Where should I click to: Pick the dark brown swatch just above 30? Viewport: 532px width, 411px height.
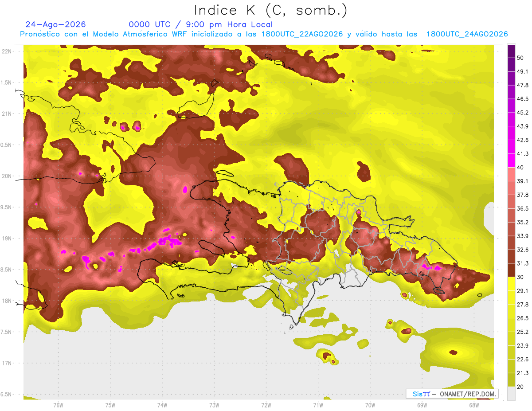pyautogui.click(x=512, y=270)
